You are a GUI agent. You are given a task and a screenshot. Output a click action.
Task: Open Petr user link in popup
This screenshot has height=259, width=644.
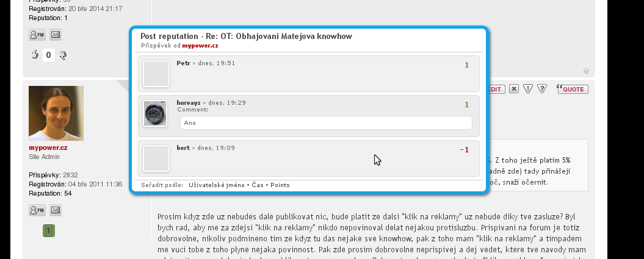point(183,63)
